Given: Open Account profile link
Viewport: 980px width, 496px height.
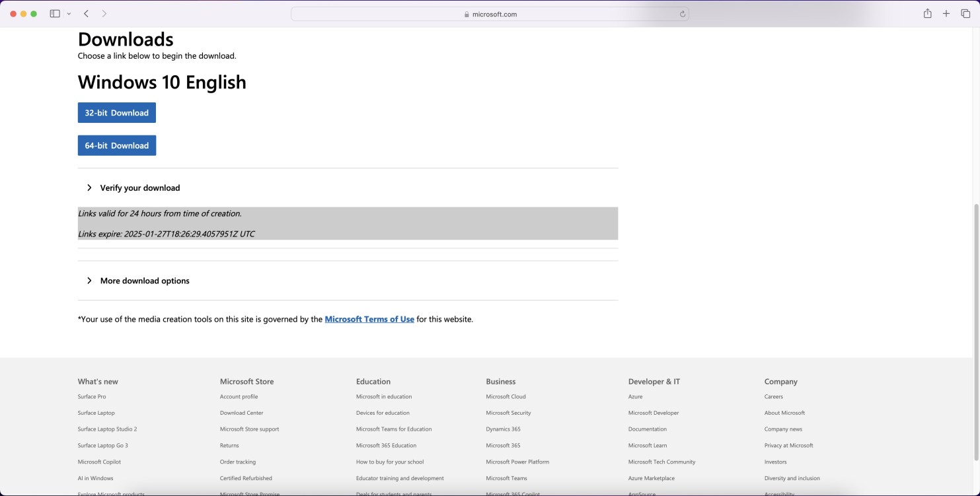Looking at the screenshot, I should [x=239, y=397].
